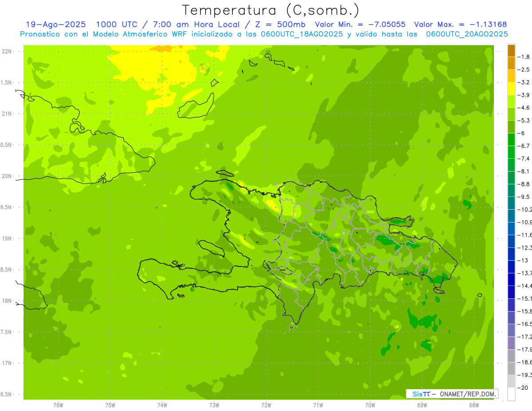This screenshot has height=411, width=532.
Task: Click the '-1.8' colorbar value
Action: 524,57
